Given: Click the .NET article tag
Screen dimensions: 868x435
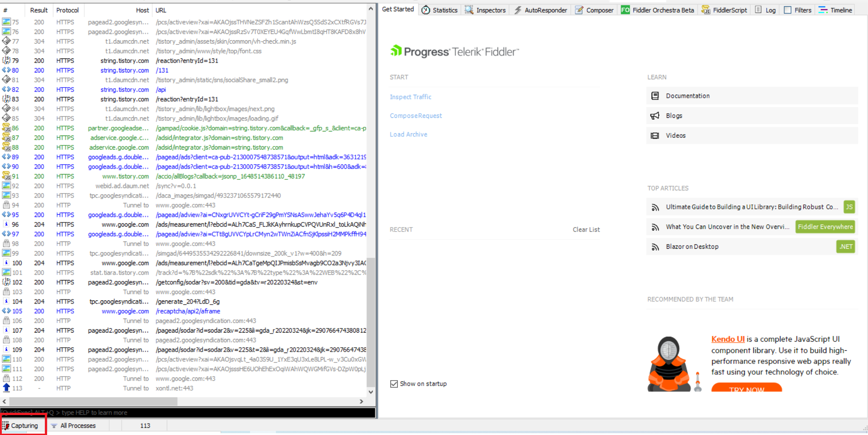Looking at the screenshot, I should [x=845, y=246].
